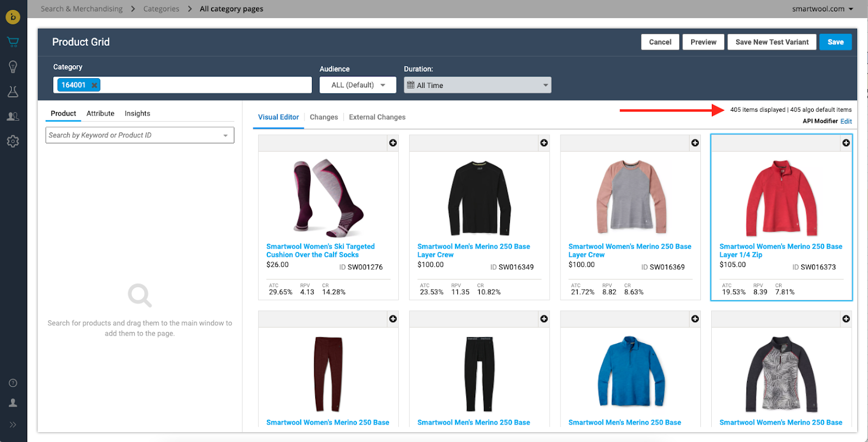Click plus icon on palm print zip top card

pos(846,319)
